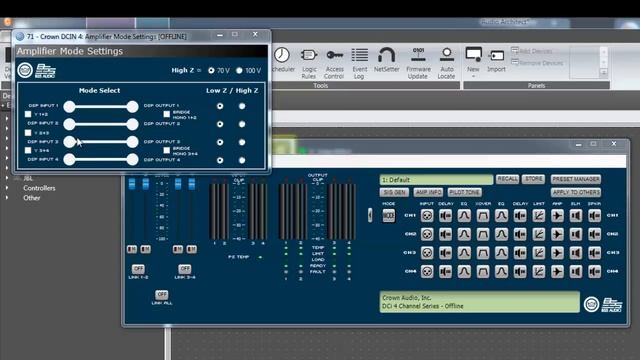Open the CH3 output Delay block
This screenshot has width=640, height=360.
click(520, 253)
